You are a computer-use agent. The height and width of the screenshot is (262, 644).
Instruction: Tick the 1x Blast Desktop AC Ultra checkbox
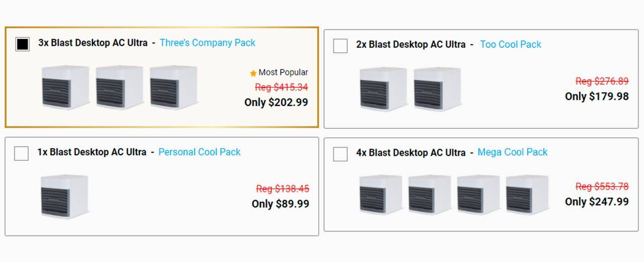(21, 153)
